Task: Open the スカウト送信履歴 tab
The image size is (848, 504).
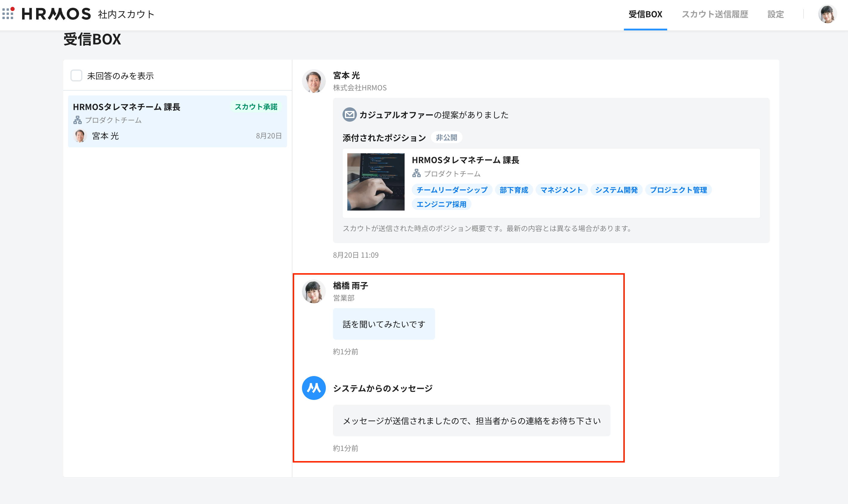Action: tap(715, 14)
